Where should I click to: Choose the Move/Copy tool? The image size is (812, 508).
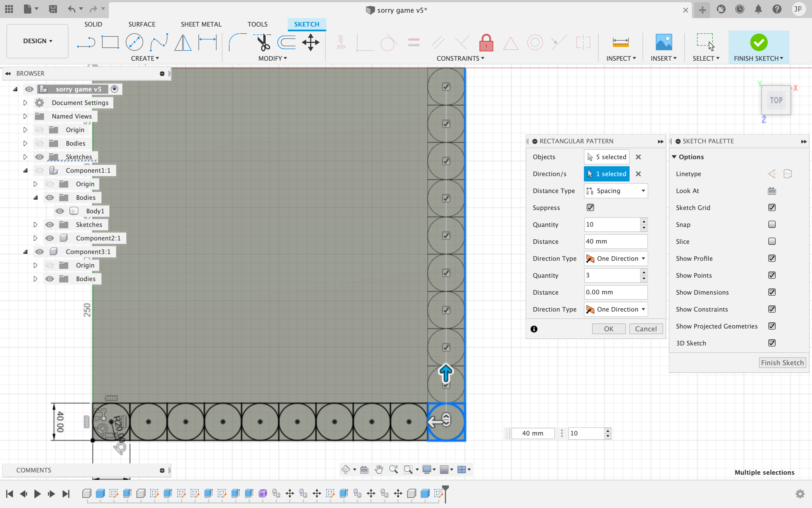coord(311,43)
